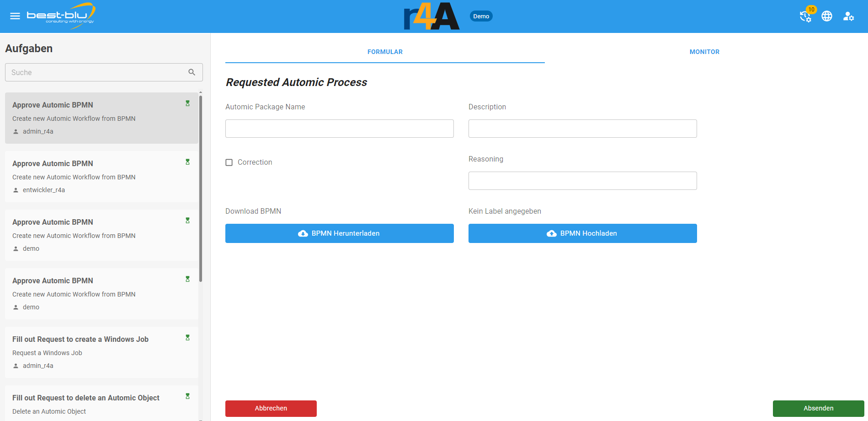Switch to the MONITOR tab

tap(704, 52)
